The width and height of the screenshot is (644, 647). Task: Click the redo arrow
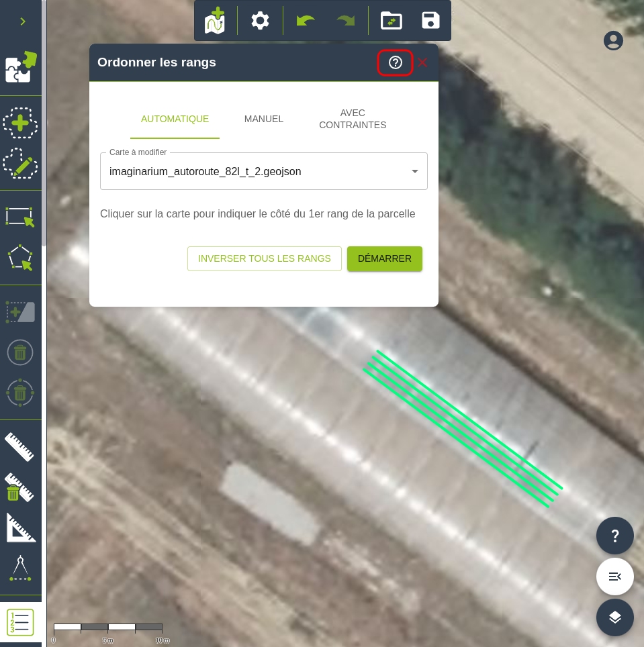346,20
